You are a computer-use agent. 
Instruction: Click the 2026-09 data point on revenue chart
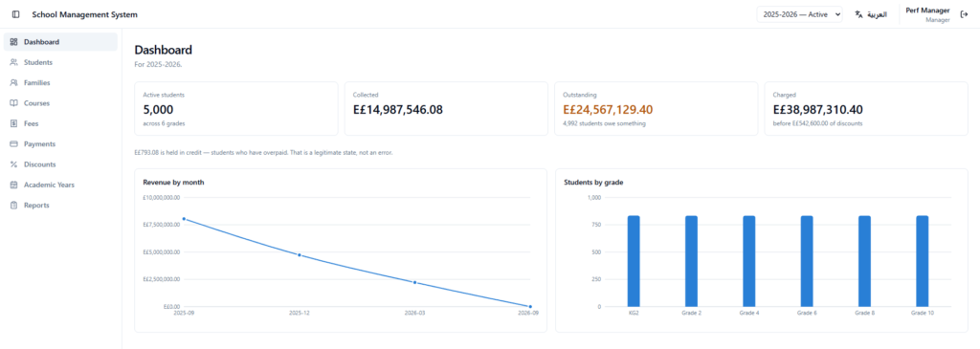click(530, 307)
